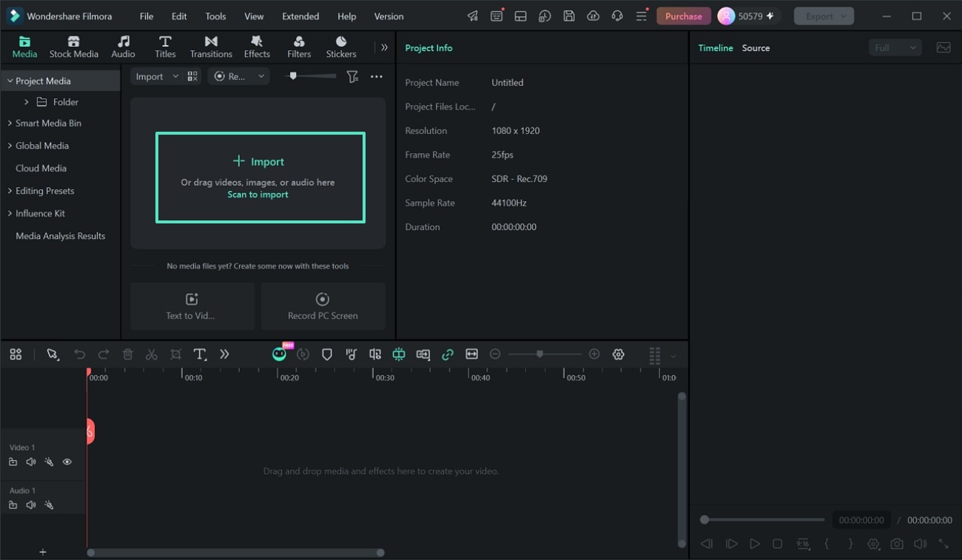Open the Tools menu
The image size is (962, 560).
[x=215, y=16]
